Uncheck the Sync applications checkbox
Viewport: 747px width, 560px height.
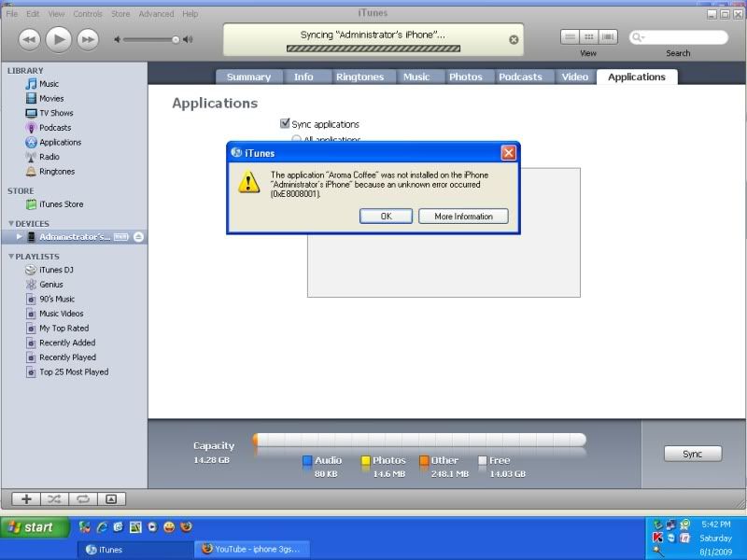click(x=285, y=123)
